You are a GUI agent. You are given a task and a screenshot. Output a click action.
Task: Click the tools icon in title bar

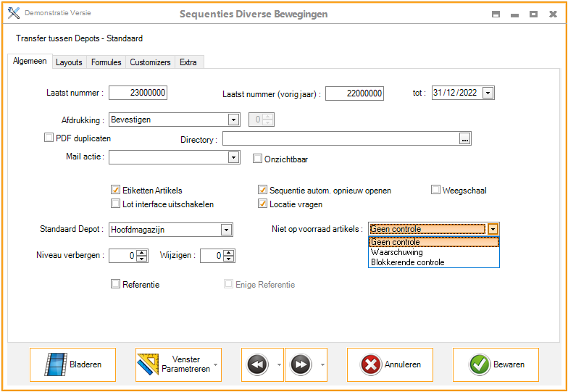pyautogui.click(x=14, y=13)
